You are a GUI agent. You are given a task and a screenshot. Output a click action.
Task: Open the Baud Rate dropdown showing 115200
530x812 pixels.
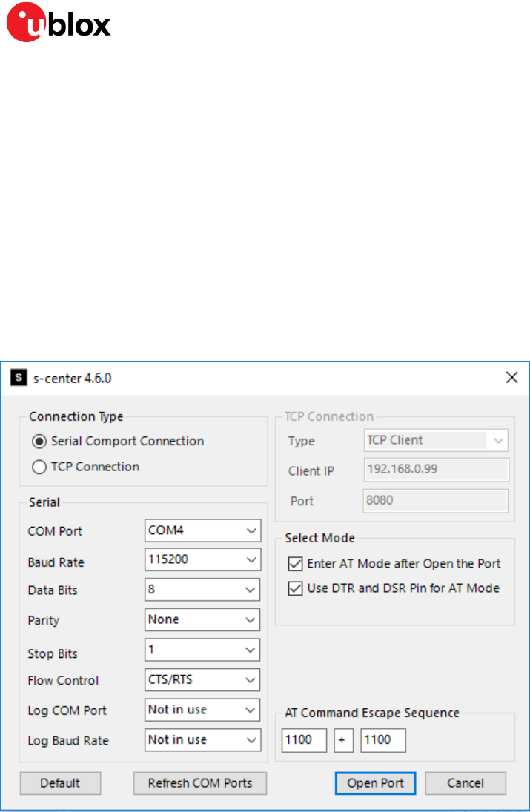[202, 560]
